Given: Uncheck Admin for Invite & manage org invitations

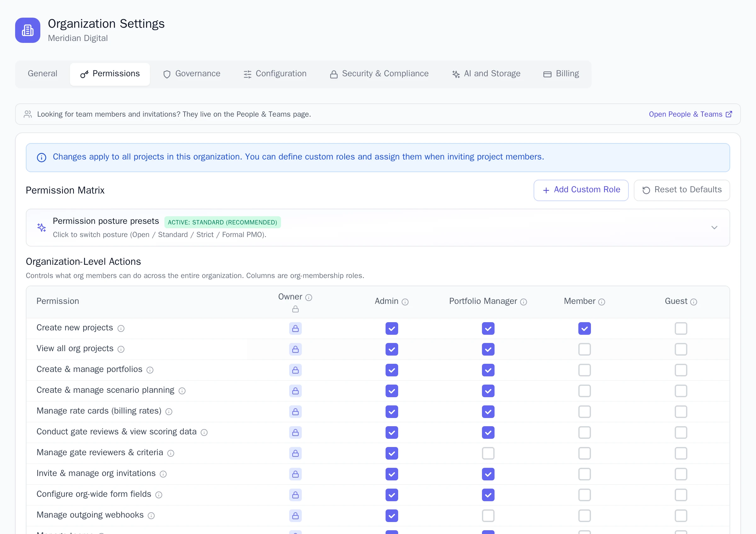Looking at the screenshot, I should (x=392, y=474).
